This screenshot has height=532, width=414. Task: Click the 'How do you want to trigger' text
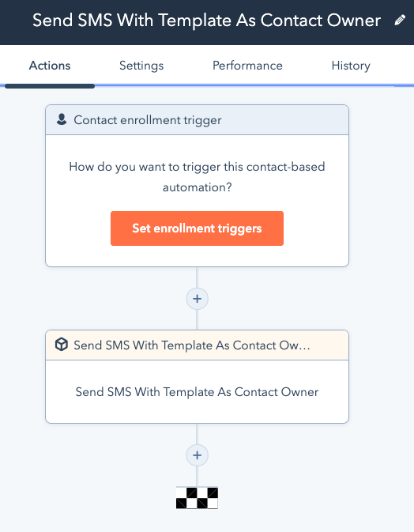pos(197,167)
